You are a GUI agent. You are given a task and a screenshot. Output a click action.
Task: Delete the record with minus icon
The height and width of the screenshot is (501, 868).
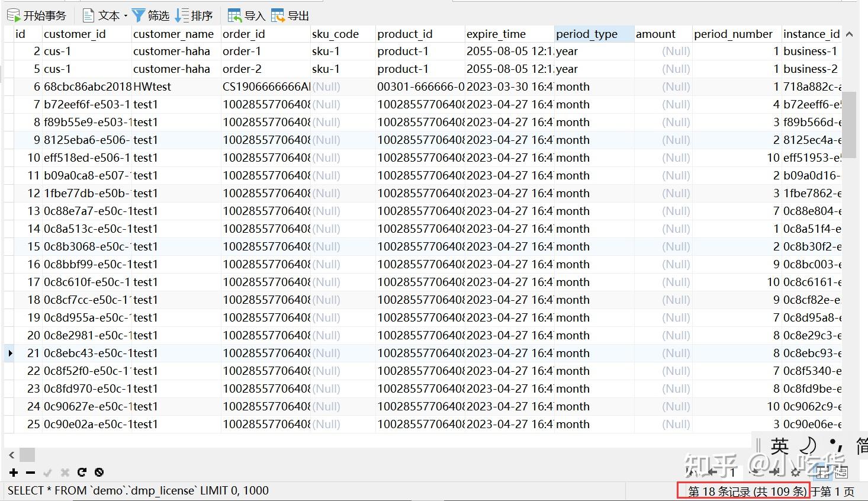(x=30, y=472)
